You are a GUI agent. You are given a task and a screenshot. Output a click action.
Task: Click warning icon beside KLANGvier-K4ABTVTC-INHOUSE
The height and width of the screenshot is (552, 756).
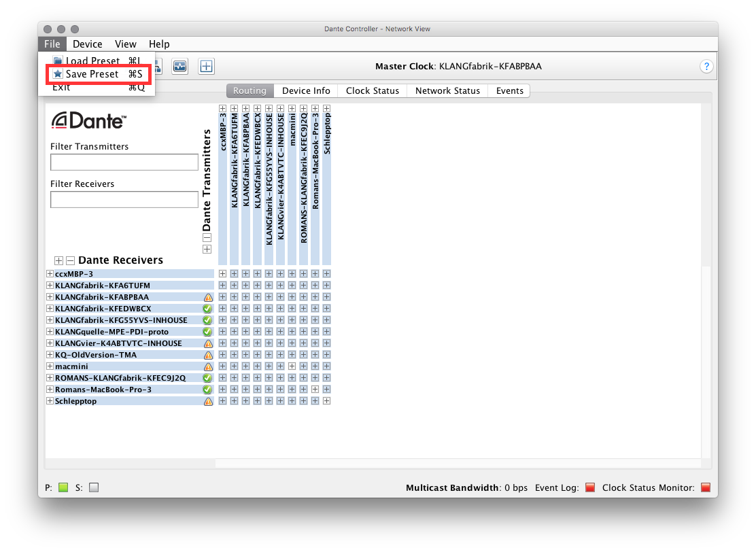tap(208, 344)
